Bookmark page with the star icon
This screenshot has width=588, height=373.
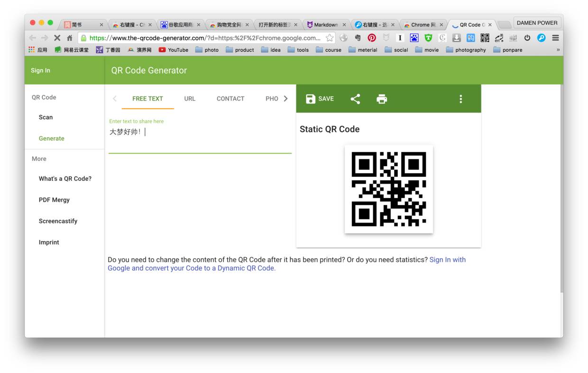[x=330, y=38]
